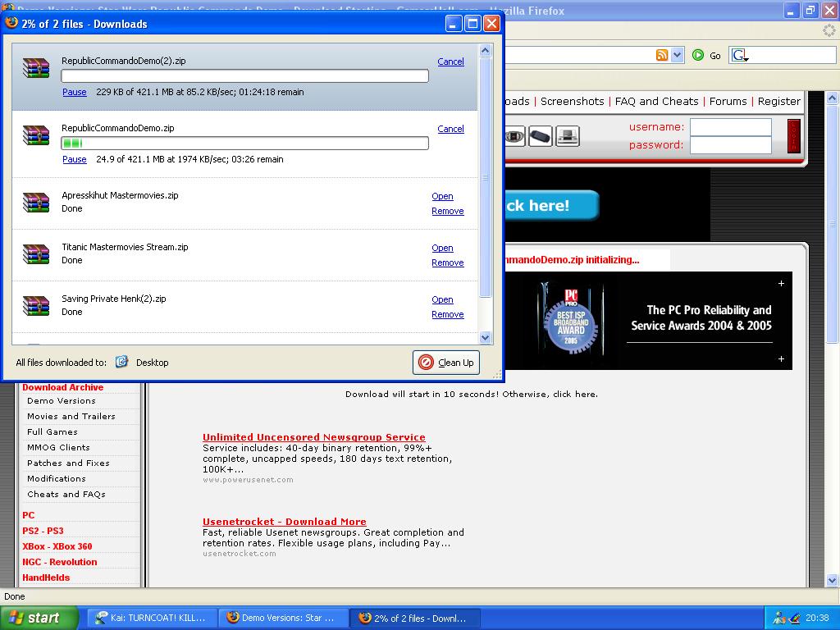Open Register in the site navigation

point(779,101)
